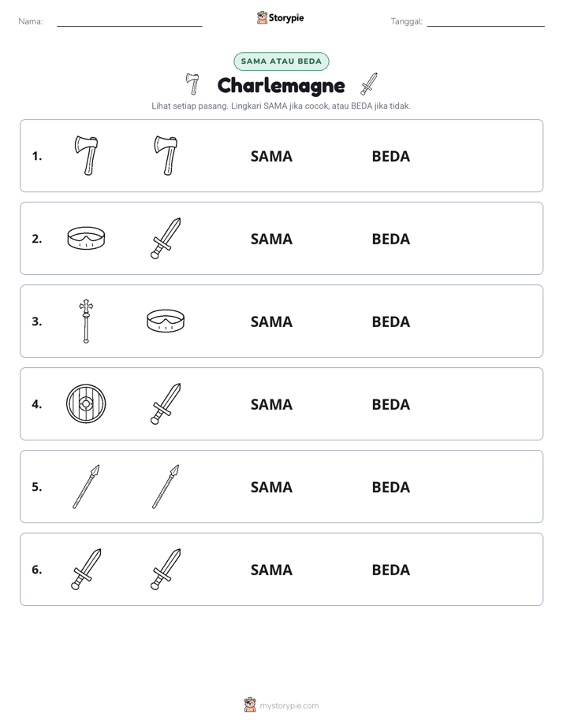Click the second axe in row 1
This screenshot has width=563, height=728.
(166, 155)
